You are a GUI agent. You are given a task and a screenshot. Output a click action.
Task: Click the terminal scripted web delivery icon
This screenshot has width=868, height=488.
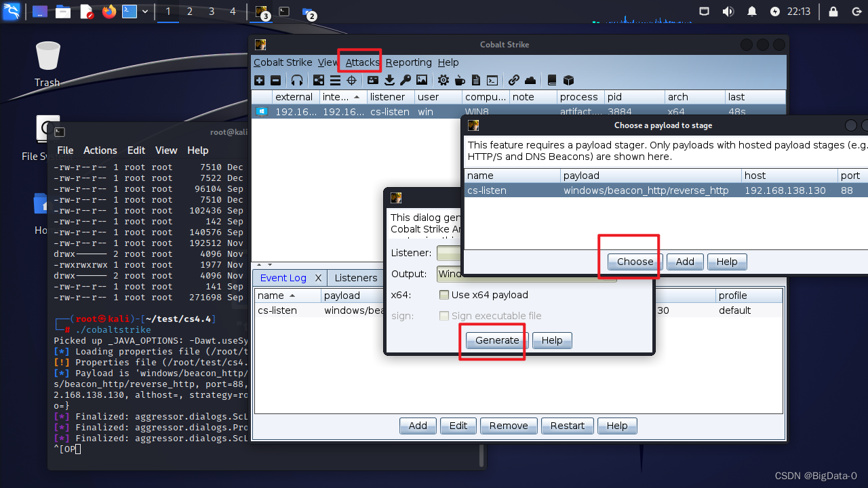click(x=492, y=80)
